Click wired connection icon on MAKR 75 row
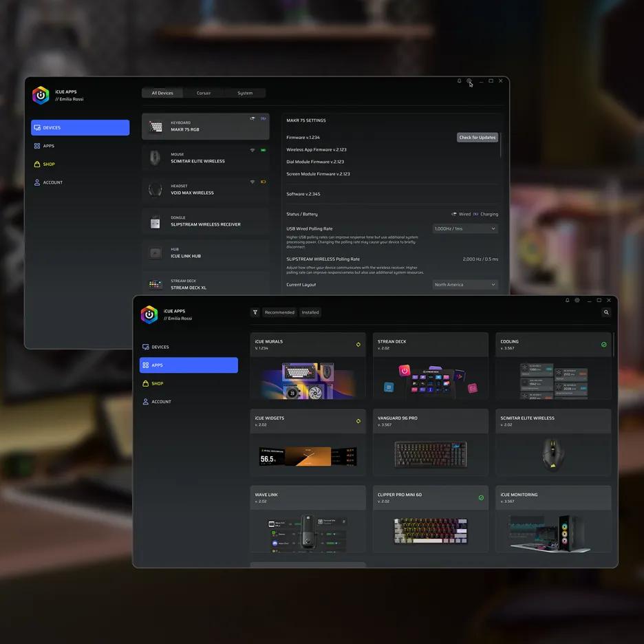 click(253, 119)
